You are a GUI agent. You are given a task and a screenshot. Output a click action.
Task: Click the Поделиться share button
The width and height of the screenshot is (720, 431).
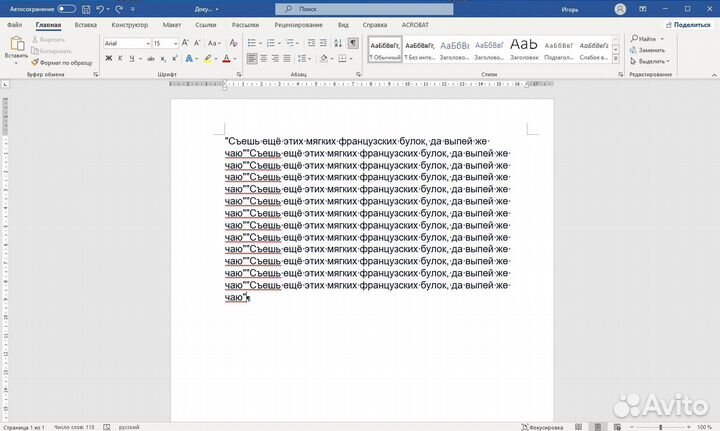click(x=688, y=25)
